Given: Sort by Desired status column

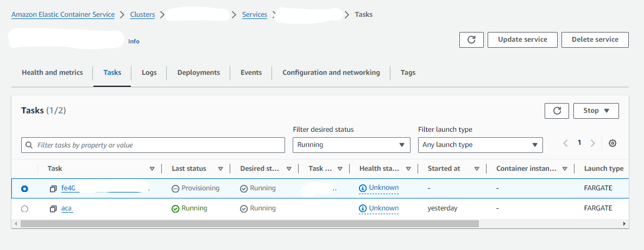Looking at the screenshot, I should pyautogui.click(x=289, y=169).
